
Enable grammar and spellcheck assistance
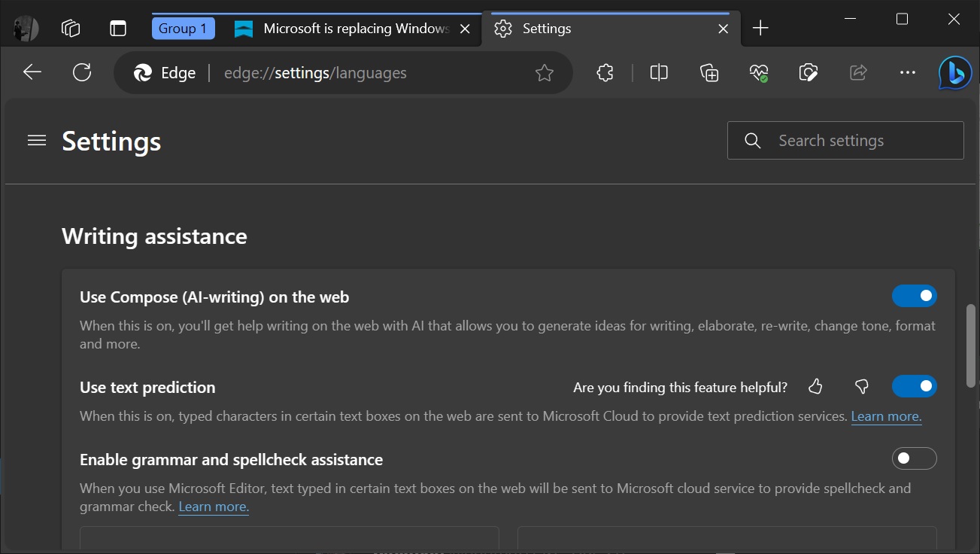point(914,458)
